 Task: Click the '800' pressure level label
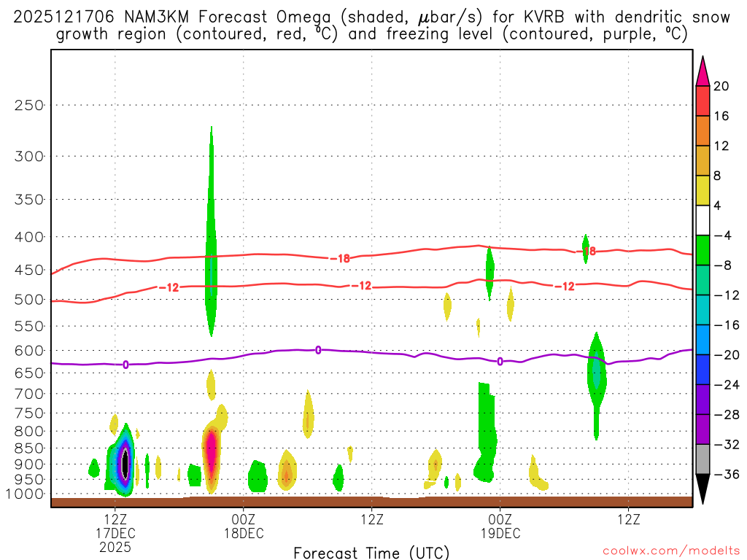[x=29, y=432]
